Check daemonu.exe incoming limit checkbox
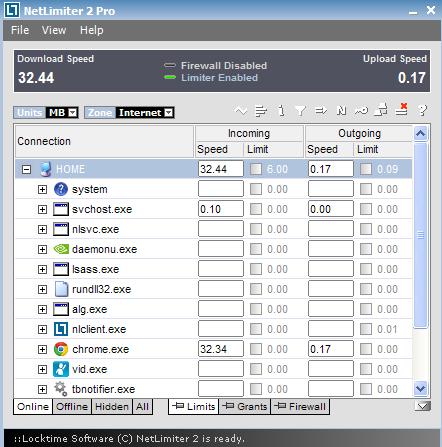 coord(256,249)
